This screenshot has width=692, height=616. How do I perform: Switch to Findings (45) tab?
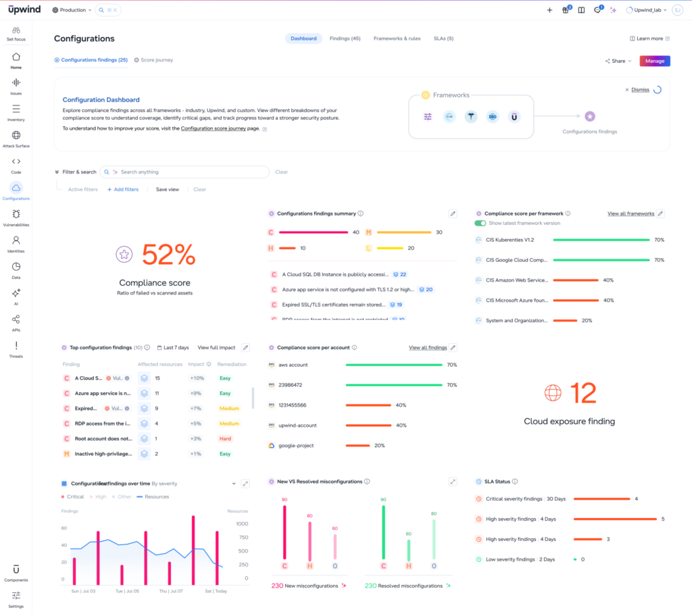tap(345, 38)
